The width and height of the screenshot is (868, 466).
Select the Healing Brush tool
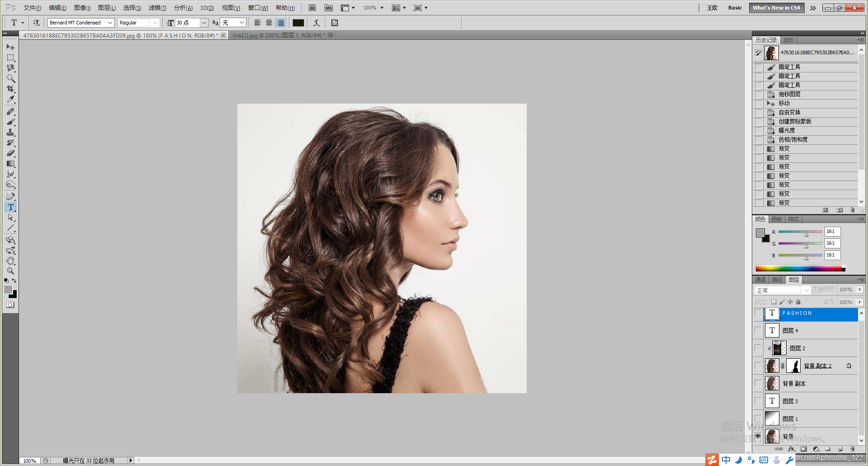click(x=10, y=111)
